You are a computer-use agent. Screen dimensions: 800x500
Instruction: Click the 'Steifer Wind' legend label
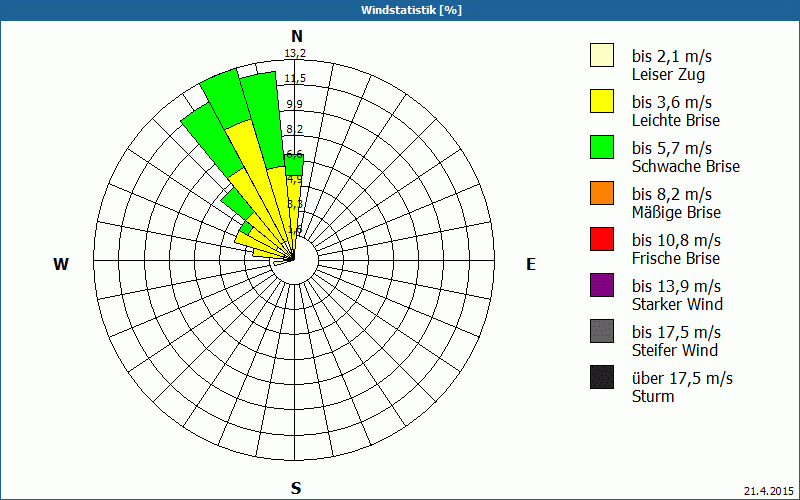674,350
